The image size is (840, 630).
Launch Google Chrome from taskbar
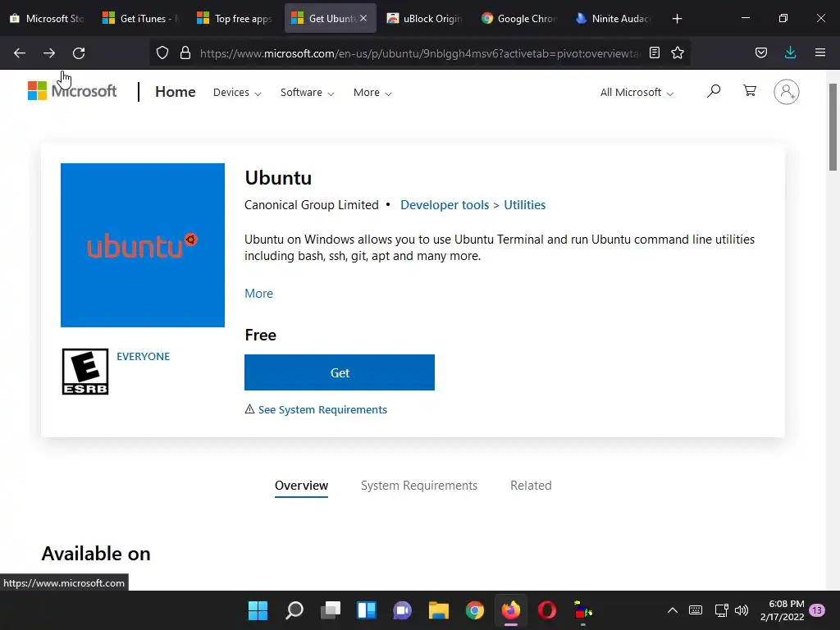(x=475, y=610)
